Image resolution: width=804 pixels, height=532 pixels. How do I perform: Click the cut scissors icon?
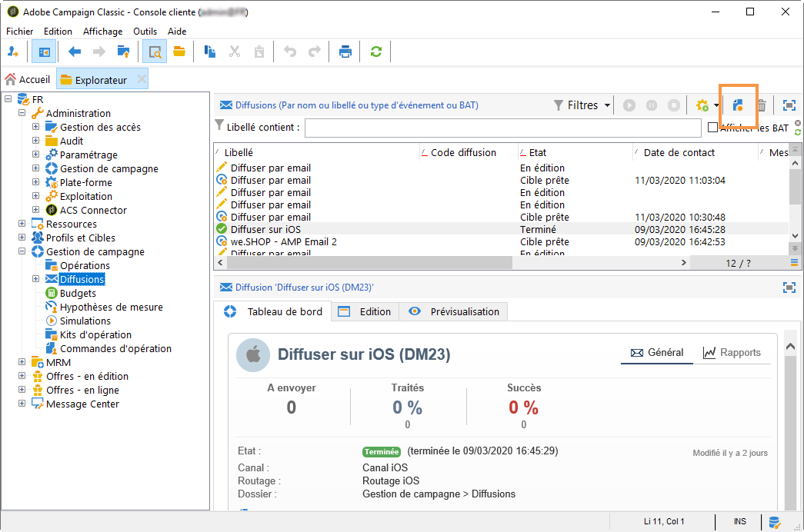click(x=235, y=52)
